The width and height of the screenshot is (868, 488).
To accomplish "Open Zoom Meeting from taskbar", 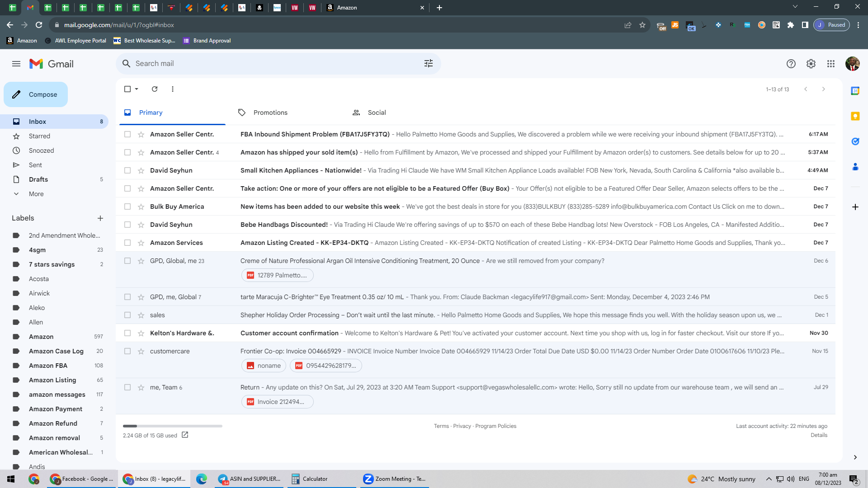I will [x=395, y=479].
